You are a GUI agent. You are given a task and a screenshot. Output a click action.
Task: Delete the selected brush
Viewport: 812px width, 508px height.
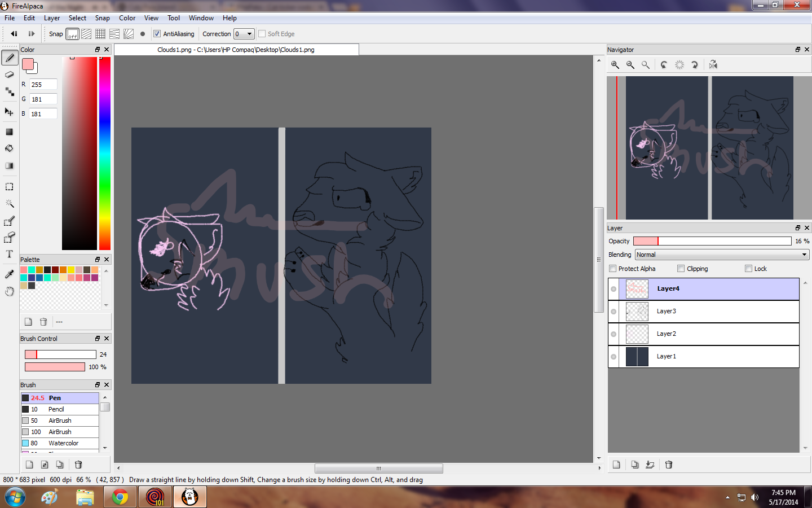[78, 465]
